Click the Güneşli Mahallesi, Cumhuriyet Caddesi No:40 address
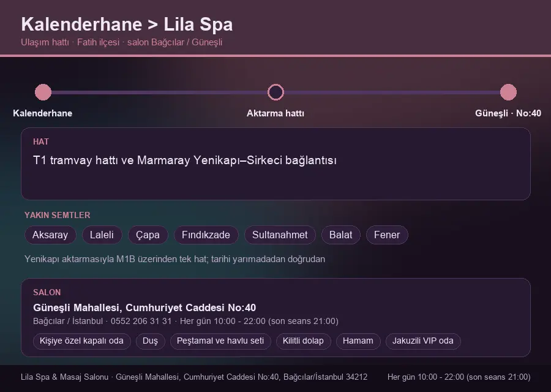551x392 pixels. [x=144, y=307]
